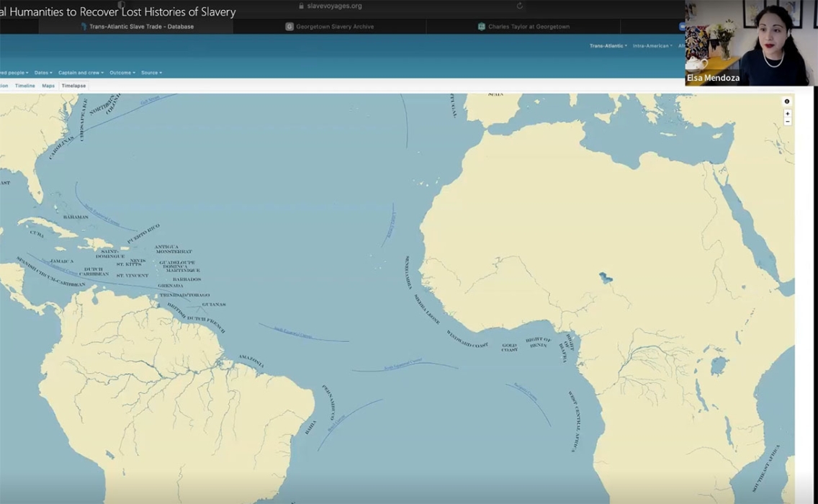Viewport: 818px width, 504px height.
Task: Select Trans-Atlantic Slave Trade - Database browser tab
Action: (135, 27)
